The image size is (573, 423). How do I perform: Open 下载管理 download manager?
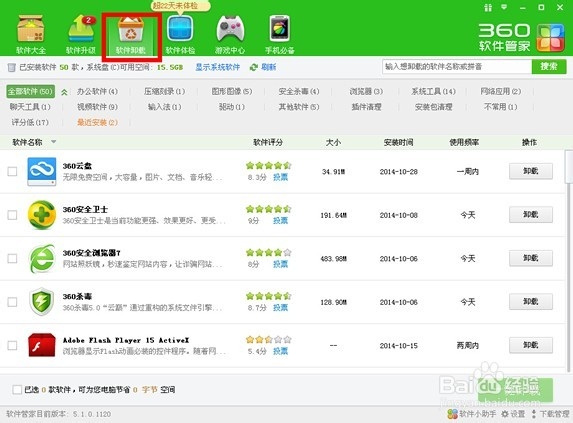550,414
